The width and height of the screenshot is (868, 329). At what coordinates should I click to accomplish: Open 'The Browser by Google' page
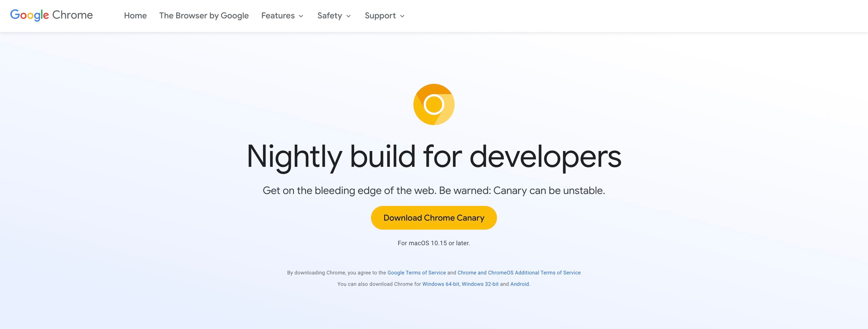(x=204, y=16)
